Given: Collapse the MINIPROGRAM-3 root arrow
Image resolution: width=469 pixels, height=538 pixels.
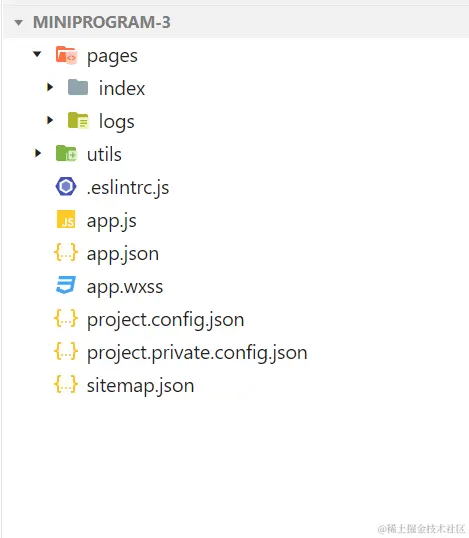Looking at the screenshot, I should [19, 23].
